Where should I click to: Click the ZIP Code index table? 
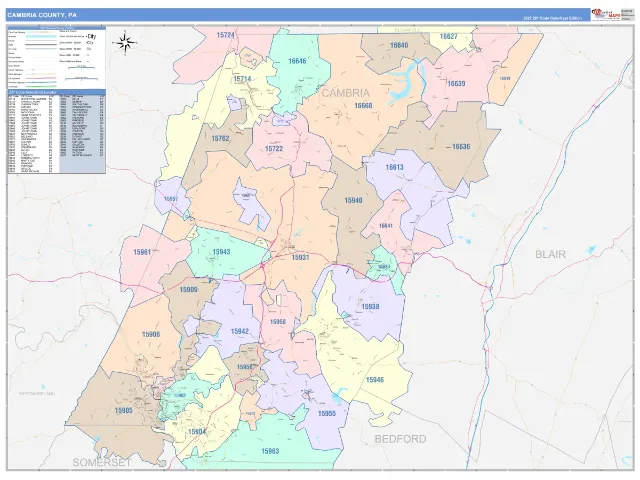click(57, 133)
